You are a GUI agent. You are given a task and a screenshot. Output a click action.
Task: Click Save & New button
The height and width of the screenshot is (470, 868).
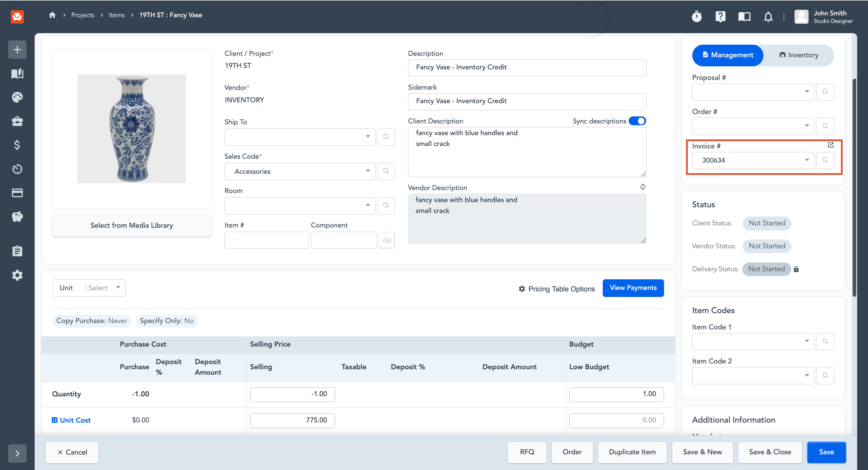(702, 452)
